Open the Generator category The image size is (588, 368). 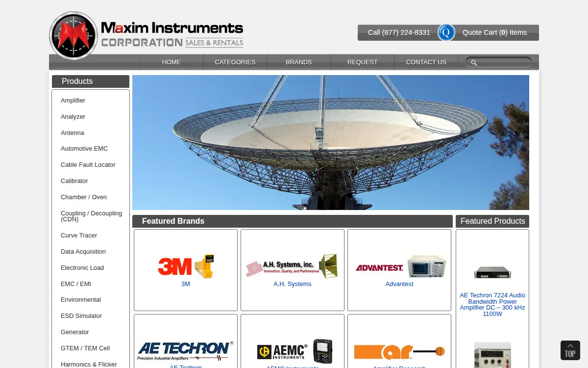point(75,332)
